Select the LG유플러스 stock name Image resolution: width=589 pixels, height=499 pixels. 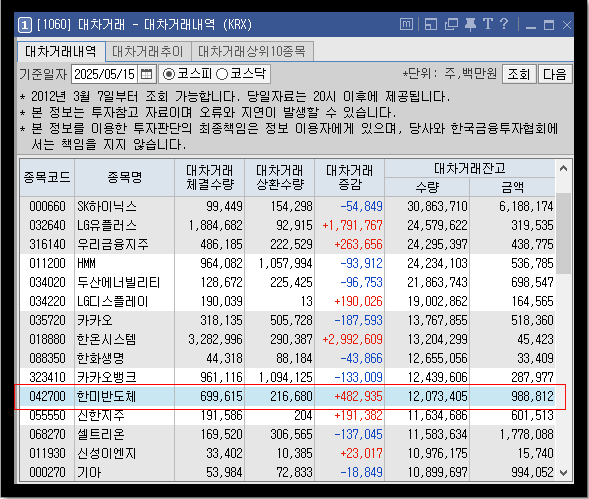[x=107, y=225]
